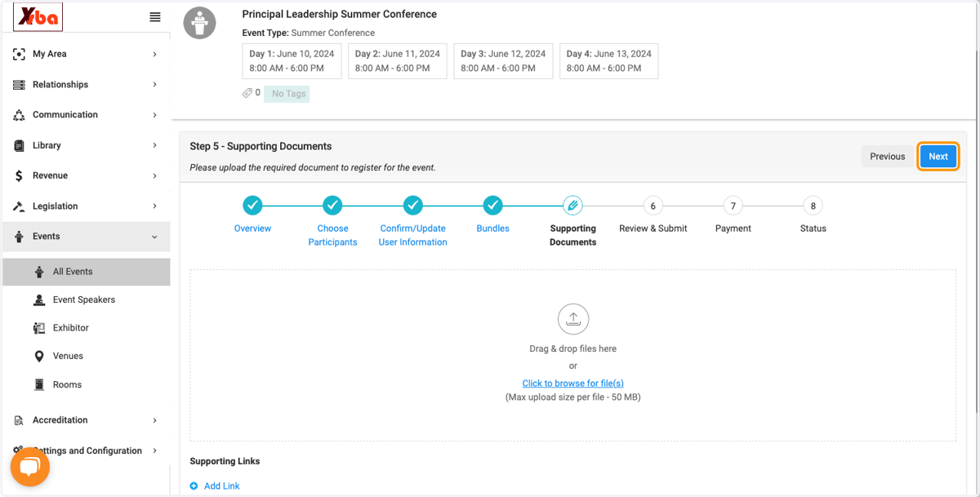The height and width of the screenshot is (497, 980).
Task: Click the Overview step checkmark circle
Action: [253, 205]
